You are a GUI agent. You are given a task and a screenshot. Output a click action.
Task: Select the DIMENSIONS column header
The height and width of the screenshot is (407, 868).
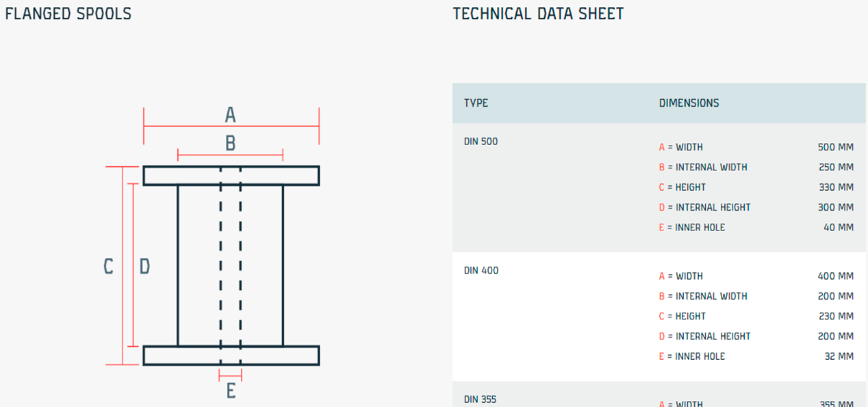click(x=689, y=103)
